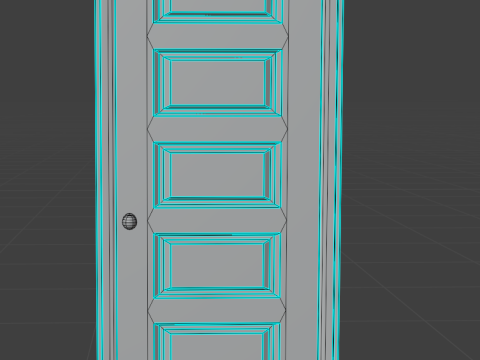This screenshot has width=480, height=360.
Task: Select the round door knob mesh
Action: pyautogui.click(x=130, y=221)
